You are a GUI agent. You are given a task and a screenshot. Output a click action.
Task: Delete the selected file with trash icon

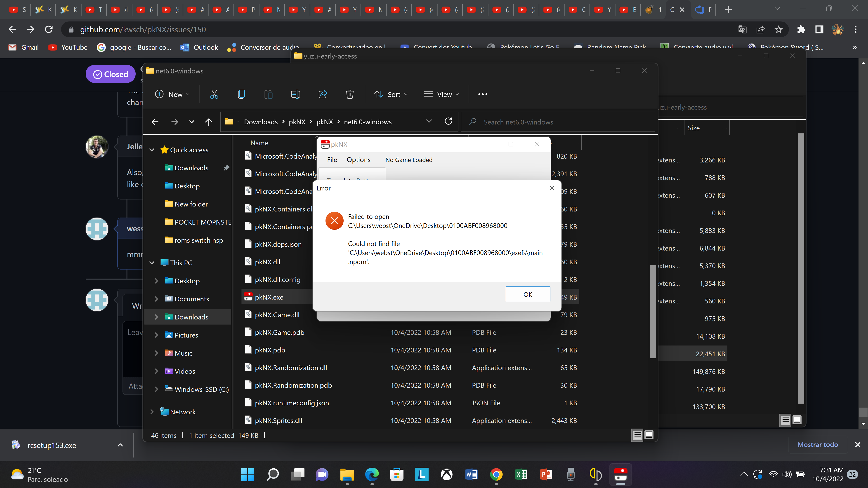tap(350, 94)
